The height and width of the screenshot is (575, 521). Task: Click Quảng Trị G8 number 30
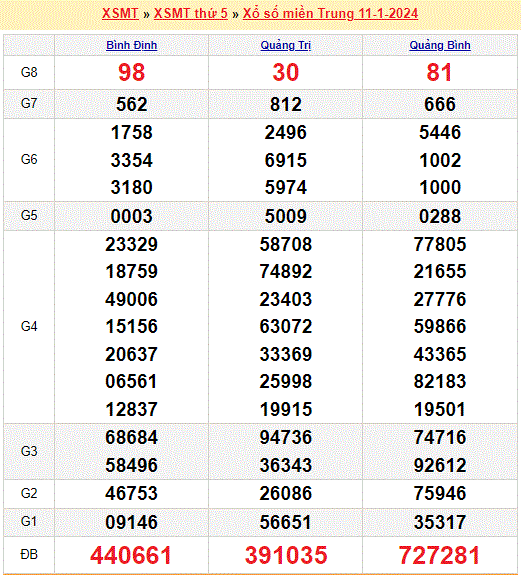(x=286, y=72)
